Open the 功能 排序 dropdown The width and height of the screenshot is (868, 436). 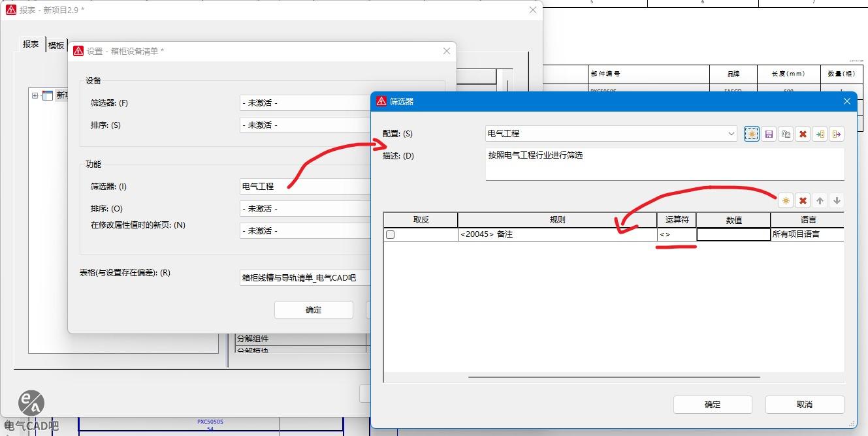pyautogui.click(x=305, y=209)
